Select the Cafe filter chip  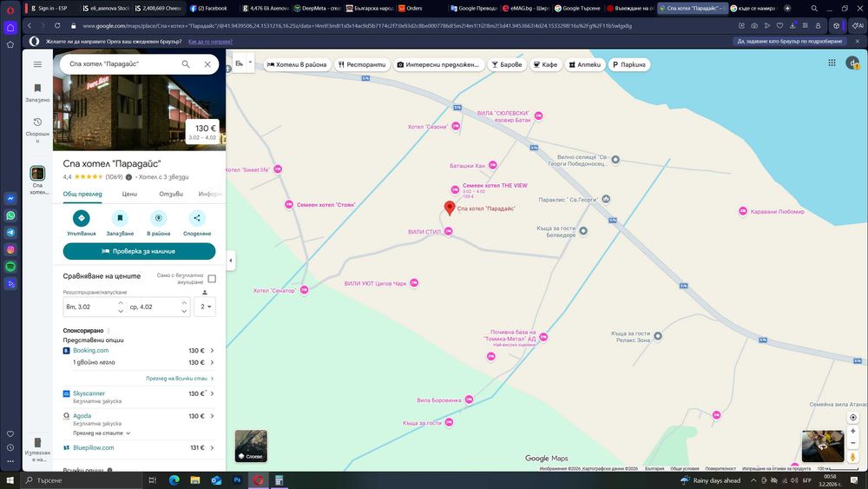coord(545,64)
